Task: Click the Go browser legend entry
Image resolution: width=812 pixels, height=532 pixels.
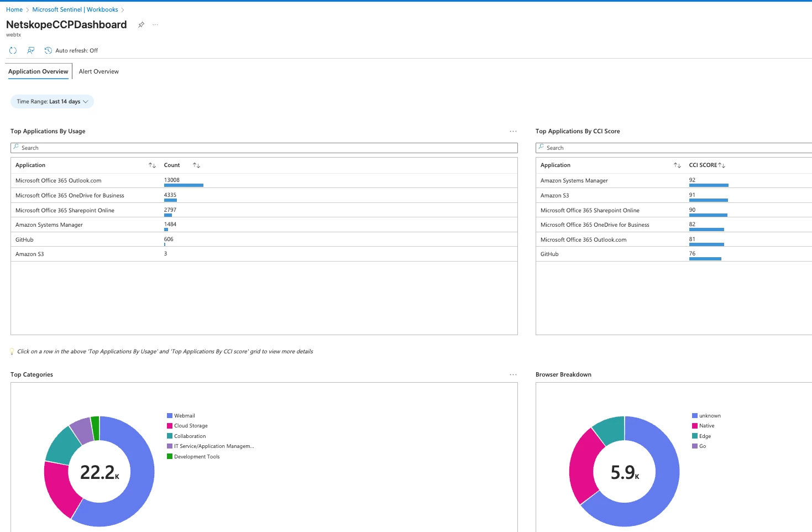Action: coord(699,446)
